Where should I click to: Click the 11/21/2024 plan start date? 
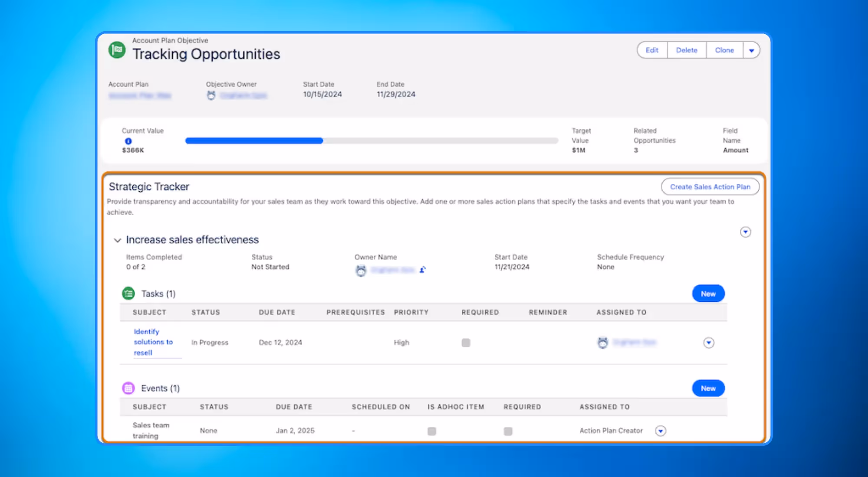click(x=512, y=267)
